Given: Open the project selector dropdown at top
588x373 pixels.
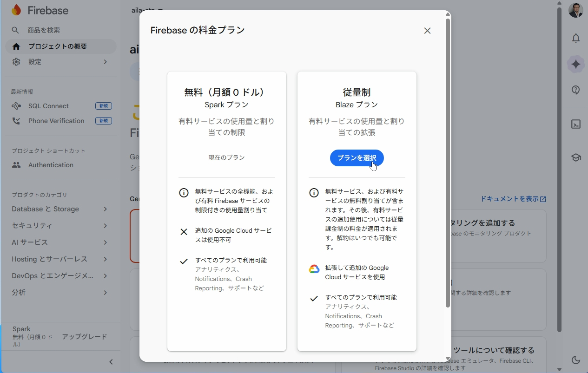Looking at the screenshot, I should tap(147, 9).
